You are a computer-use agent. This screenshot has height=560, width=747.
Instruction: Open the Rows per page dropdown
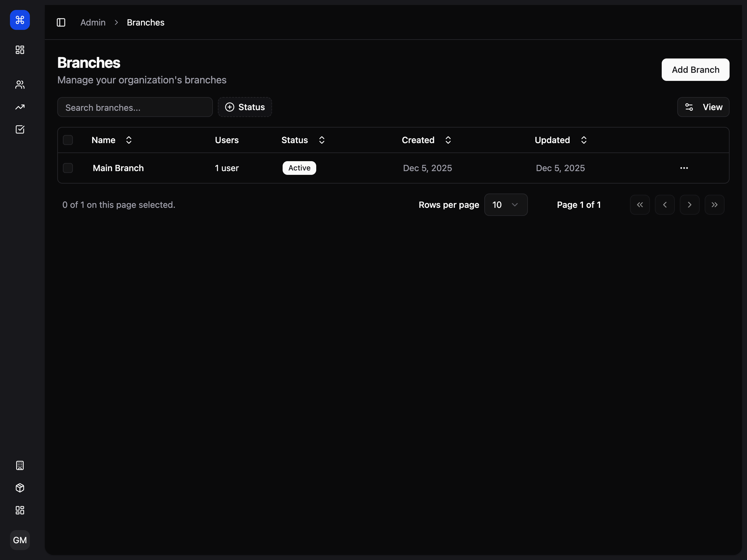505,205
